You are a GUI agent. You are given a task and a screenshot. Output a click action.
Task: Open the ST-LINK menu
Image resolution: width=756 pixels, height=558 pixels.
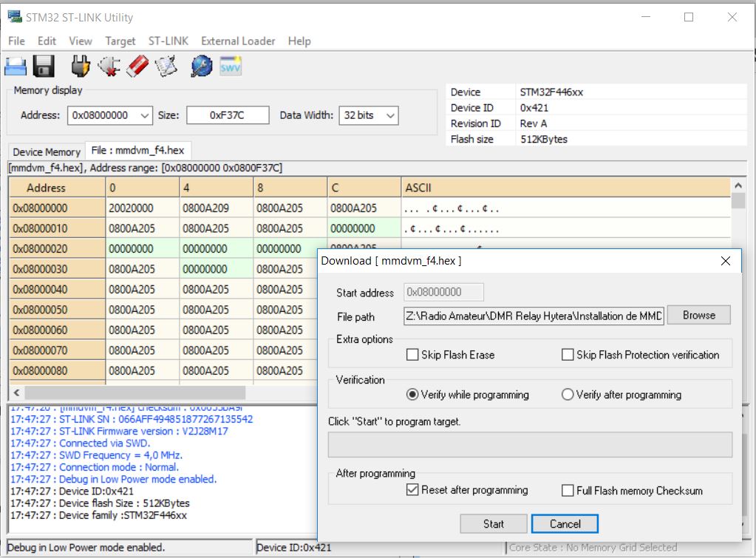point(168,41)
